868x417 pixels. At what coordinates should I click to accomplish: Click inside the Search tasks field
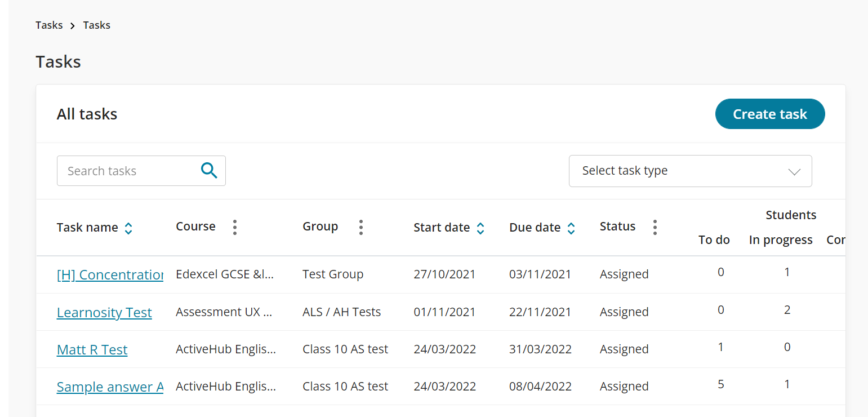pyautogui.click(x=124, y=170)
